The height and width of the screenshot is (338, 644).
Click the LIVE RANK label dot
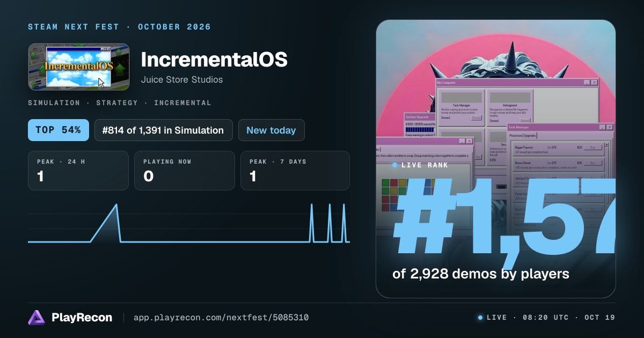tap(394, 165)
